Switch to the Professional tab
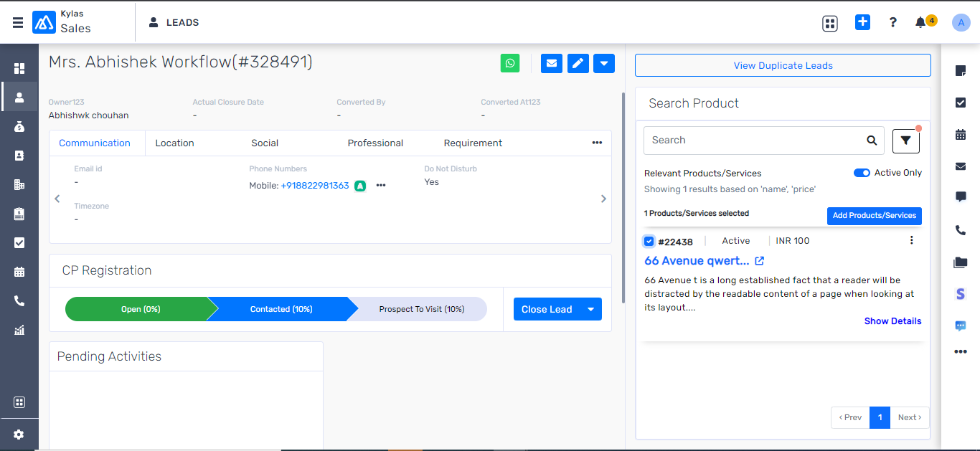 374,143
